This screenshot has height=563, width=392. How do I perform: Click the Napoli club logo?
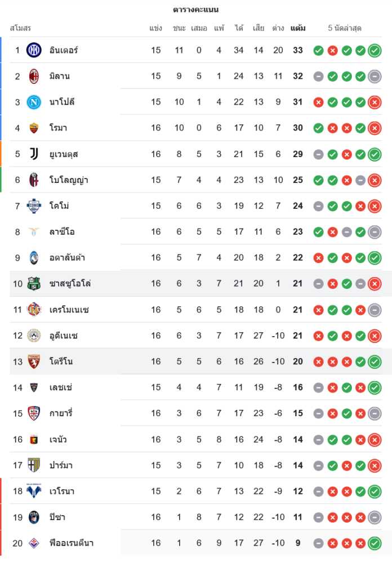coord(34,102)
